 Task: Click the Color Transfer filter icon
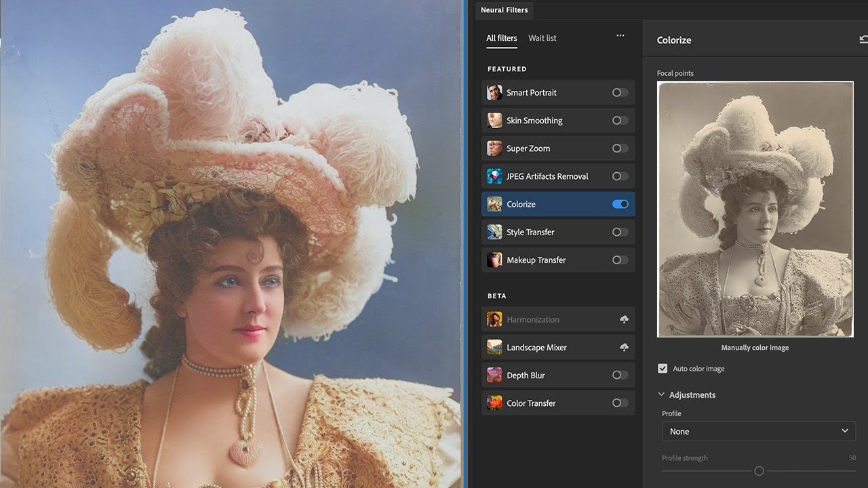point(494,403)
